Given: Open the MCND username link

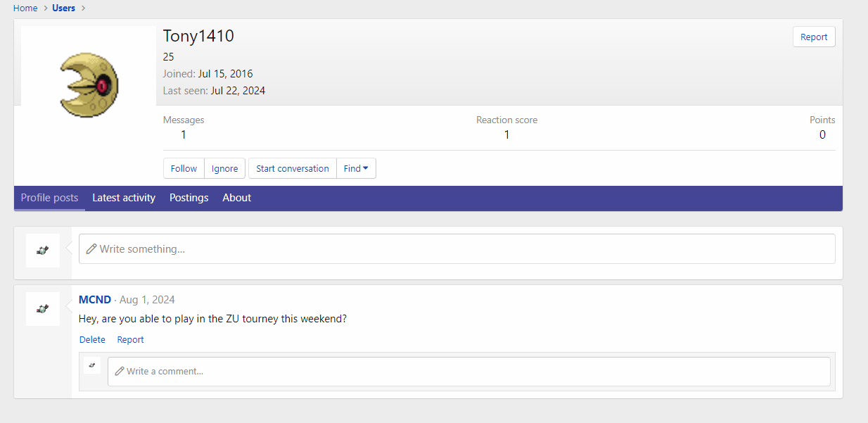Looking at the screenshot, I should [x=95, y=300].
